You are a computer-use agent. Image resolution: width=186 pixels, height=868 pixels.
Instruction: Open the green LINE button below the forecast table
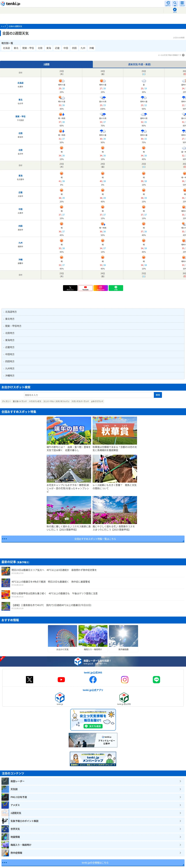click(116, 288)
